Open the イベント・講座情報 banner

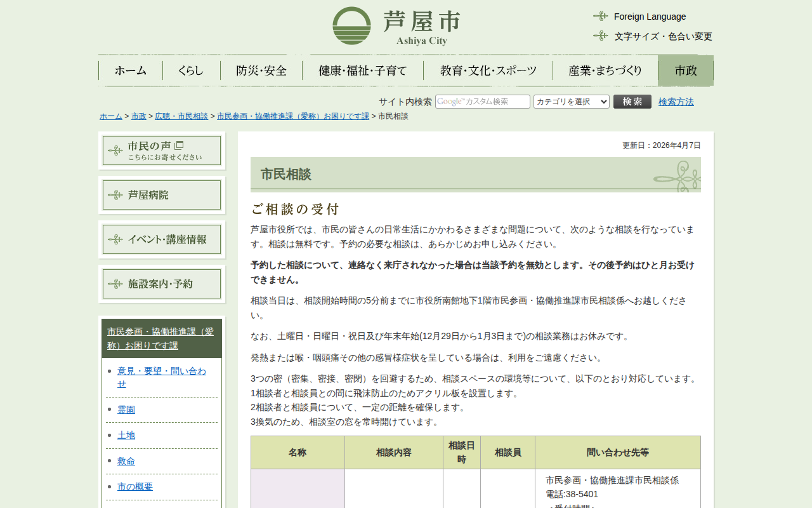(162, 239)
